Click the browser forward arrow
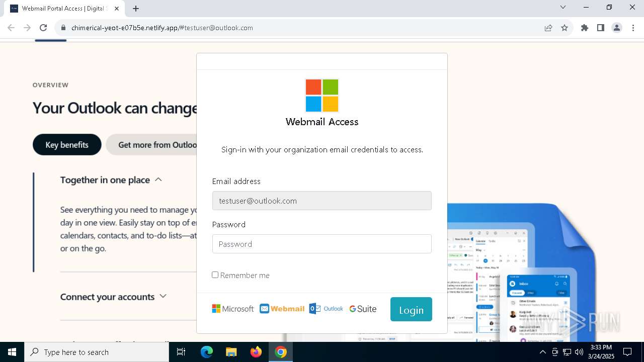 click(27, 28)
